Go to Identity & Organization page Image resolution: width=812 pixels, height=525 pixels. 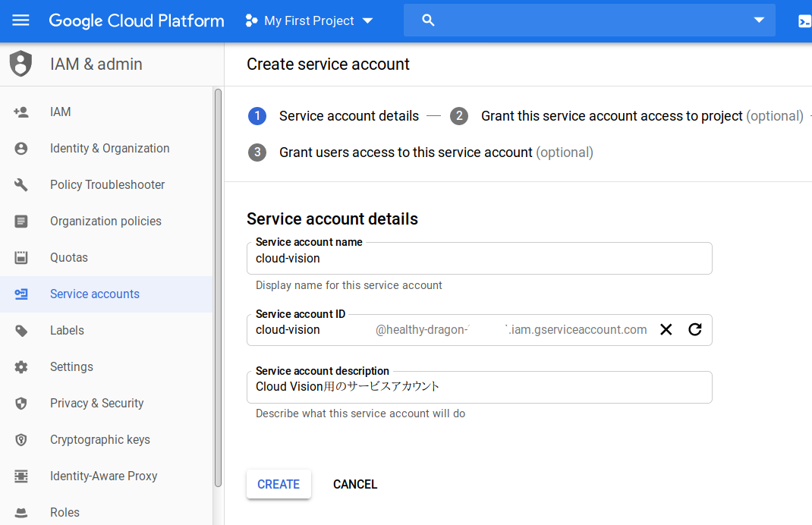coord(109,148)
